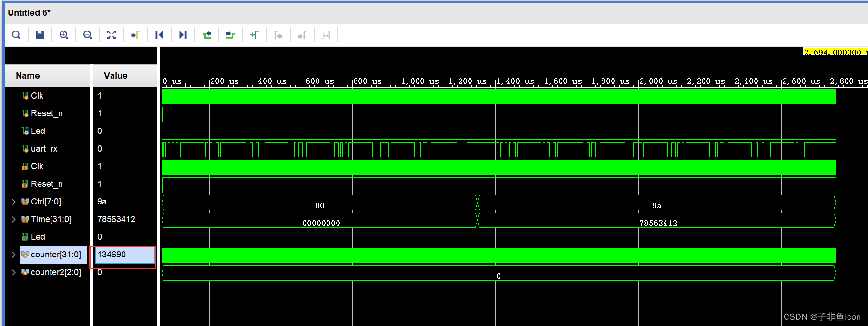Go to next transition
868x326 pixels.
[x=231, y=35]
